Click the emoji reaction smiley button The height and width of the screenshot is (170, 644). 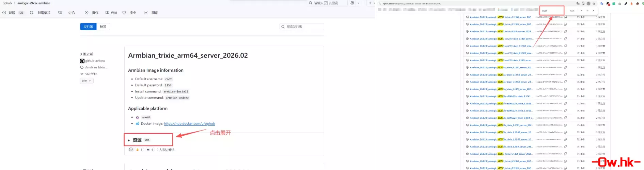pos(131,149)
